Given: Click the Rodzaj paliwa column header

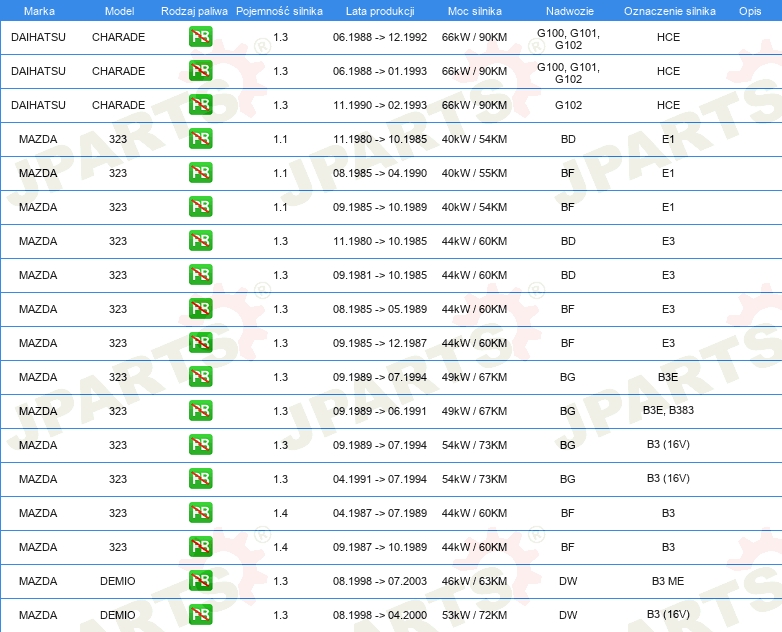Looking at the screenshot, I should pos(194,11).
